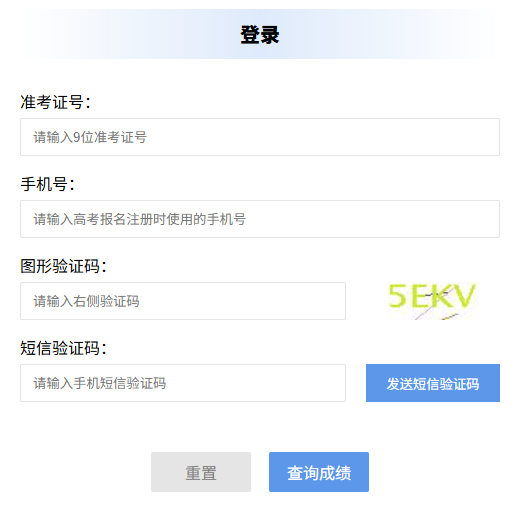Select the 图形验证码 text field

[x=183, y=301]
